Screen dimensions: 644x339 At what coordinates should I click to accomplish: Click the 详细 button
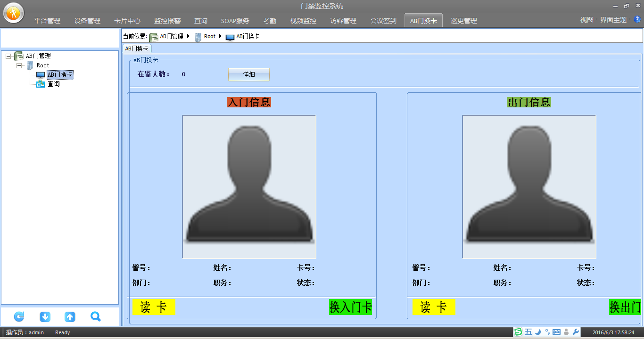click(x=249, y=74)
